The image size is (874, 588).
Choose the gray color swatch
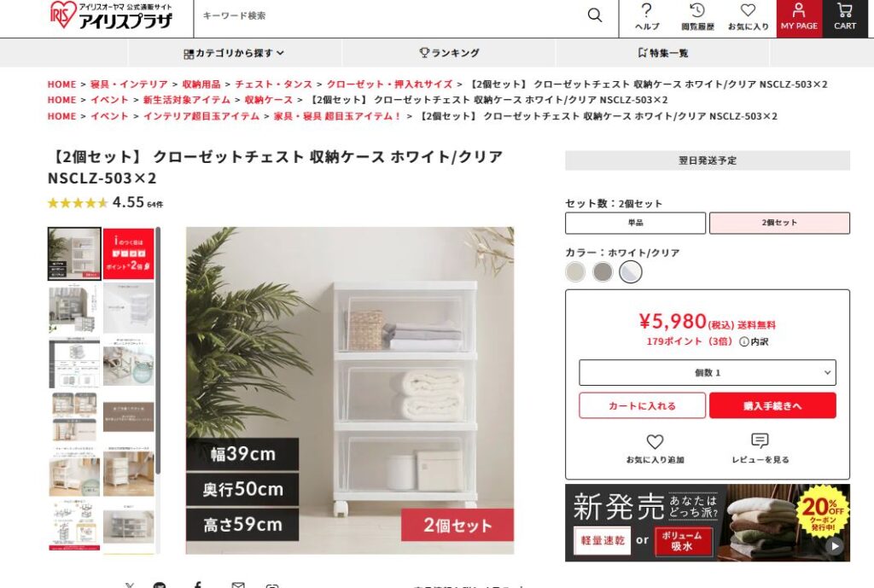[x=603, y=272]
